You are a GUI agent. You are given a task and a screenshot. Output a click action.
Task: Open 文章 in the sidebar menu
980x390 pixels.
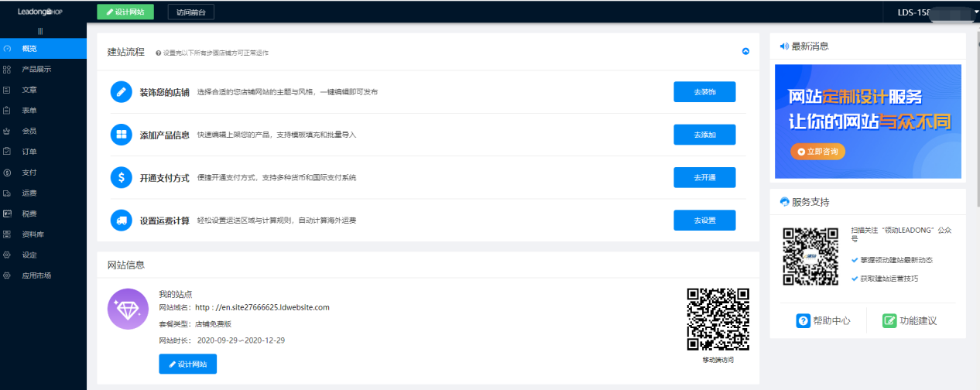click(x=43, y=90)
